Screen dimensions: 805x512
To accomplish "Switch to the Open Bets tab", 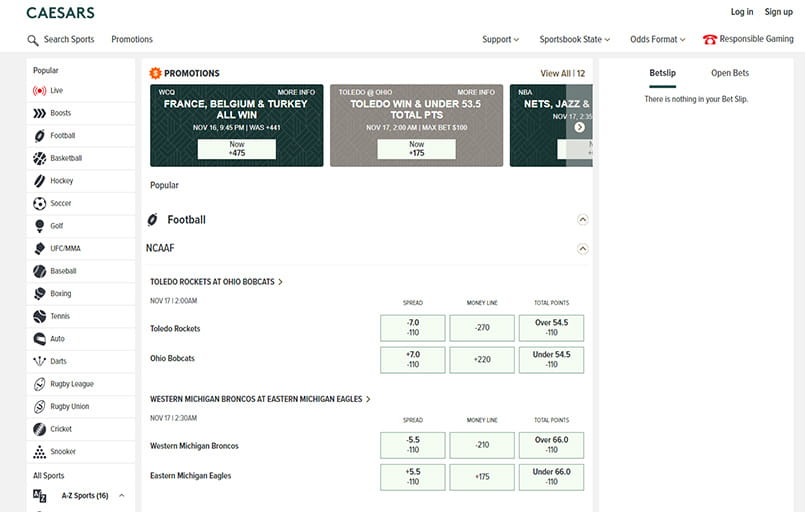I will (730, 73).
